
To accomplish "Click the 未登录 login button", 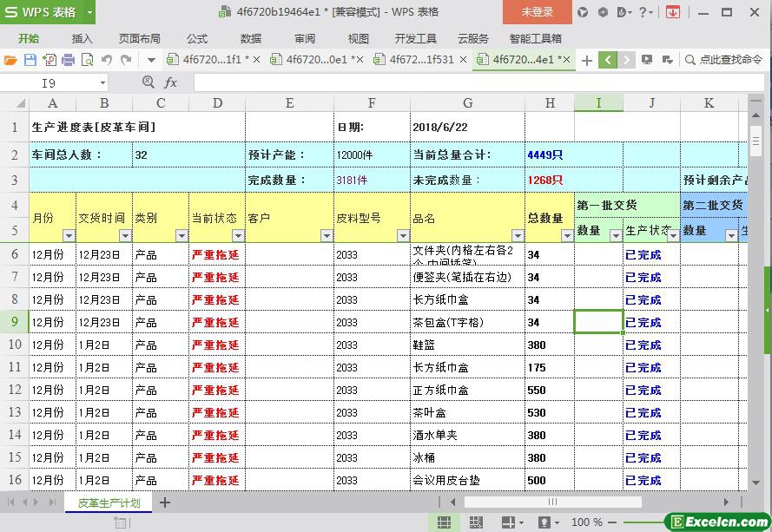I will point(537,12).
